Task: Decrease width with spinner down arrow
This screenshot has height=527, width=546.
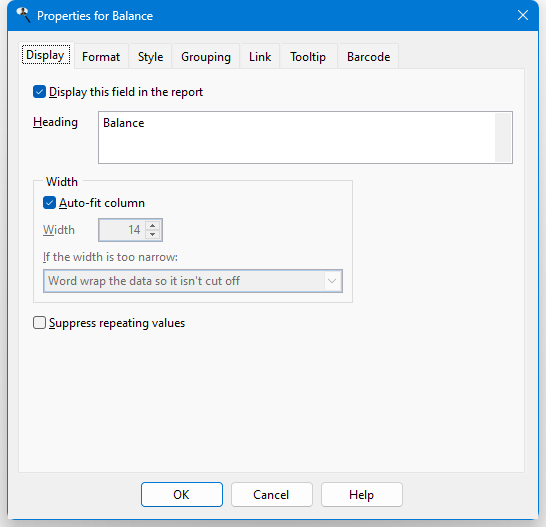Action: pos(153,234)
